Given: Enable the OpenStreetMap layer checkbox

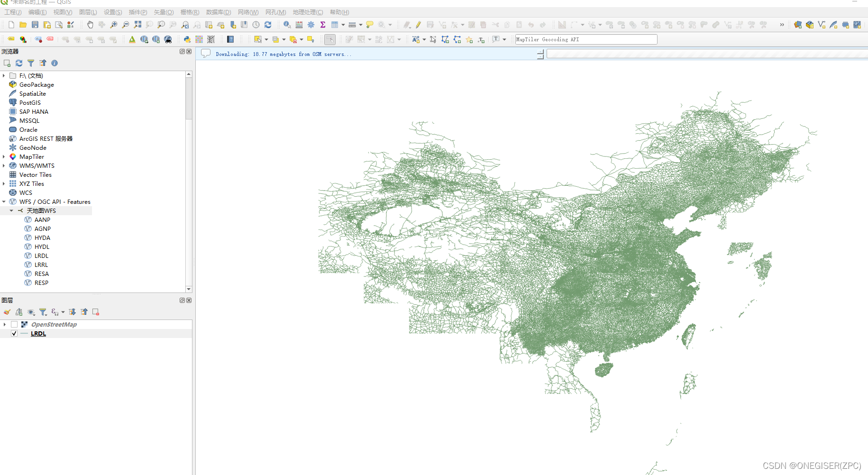Looking at the screenshot, I should point(14,324).
